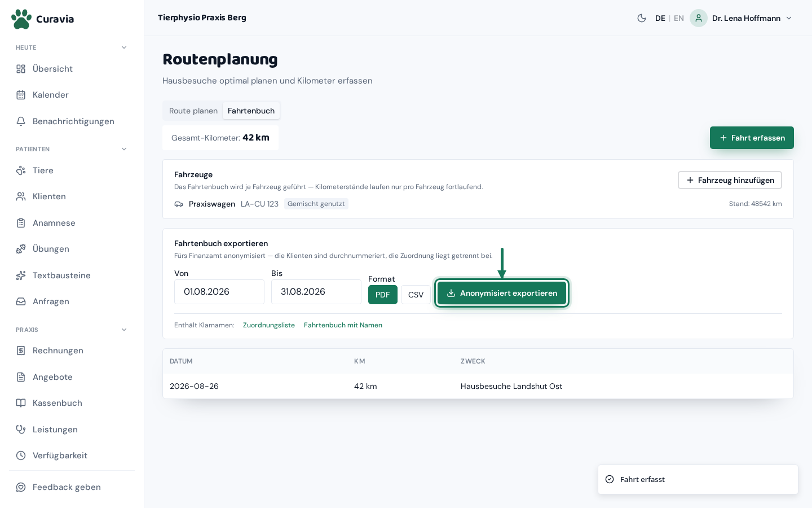Click the Praxiswagen vehicle entry
The width and height of the screenshot is (812, 508).
pyautogui.click(x=212, y=204)
